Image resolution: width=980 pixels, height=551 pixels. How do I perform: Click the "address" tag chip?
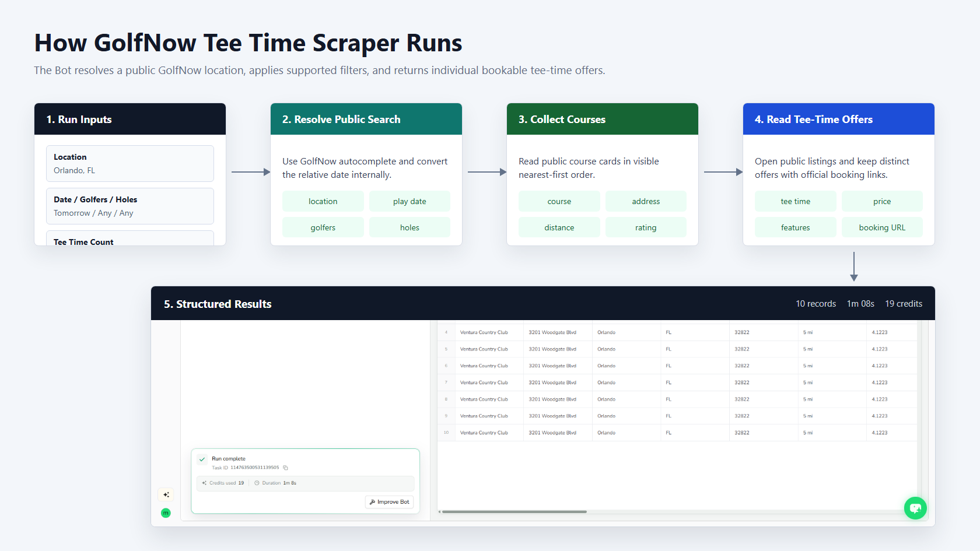pyautogui.click(x=646, y=201)
